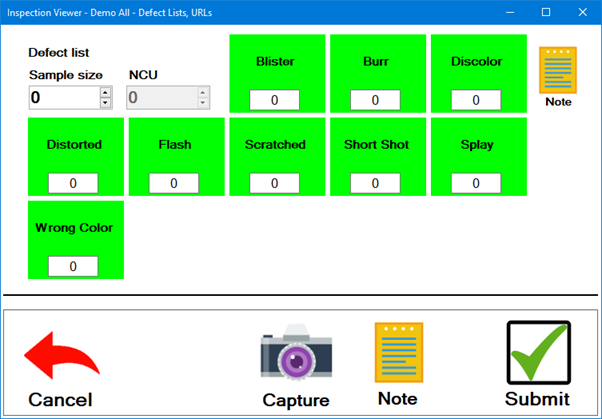
Task: Click the green checkmark Submit icon
Action: 538,353
